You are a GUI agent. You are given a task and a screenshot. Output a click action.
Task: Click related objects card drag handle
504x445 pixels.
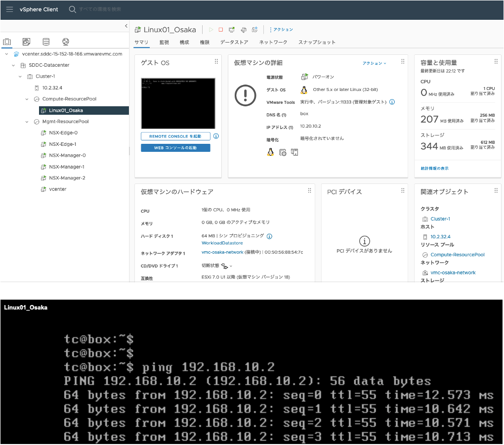tap(496, 191)
